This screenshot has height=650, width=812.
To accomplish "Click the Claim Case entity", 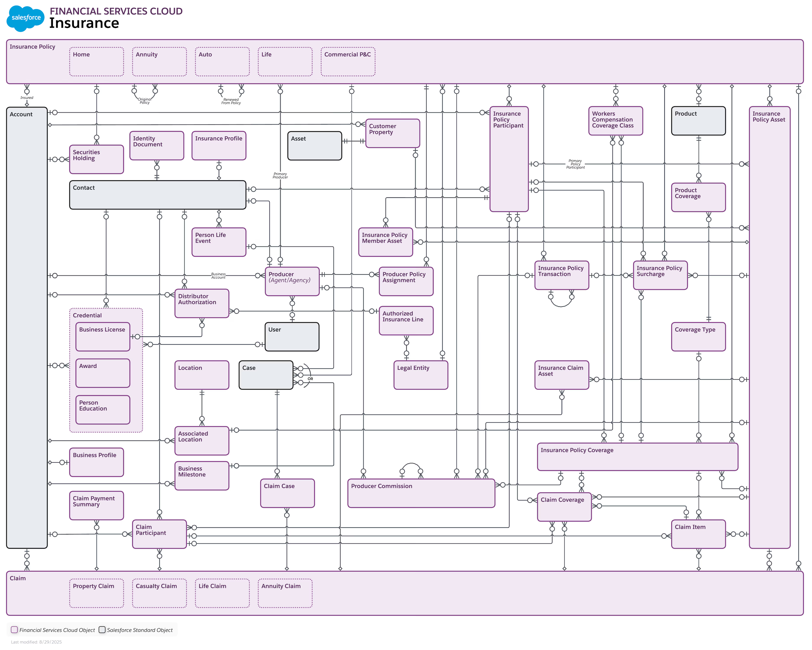I will click(x=287, y=494).
